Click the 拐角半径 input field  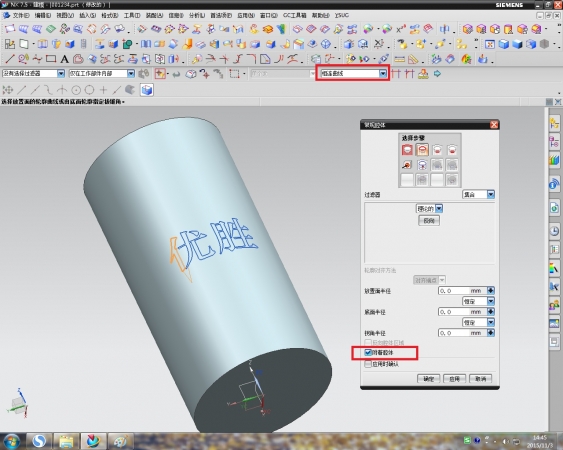coord(462,333)
